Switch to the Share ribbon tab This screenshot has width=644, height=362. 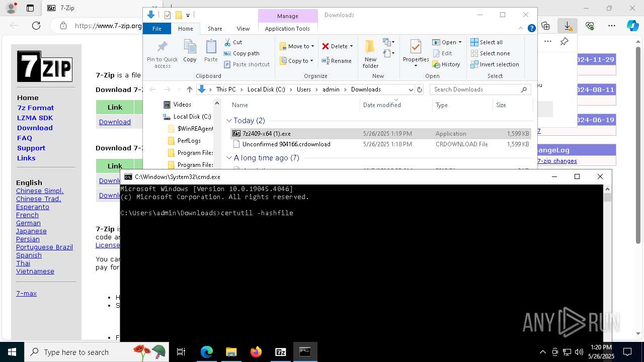(x=215, y=29)
